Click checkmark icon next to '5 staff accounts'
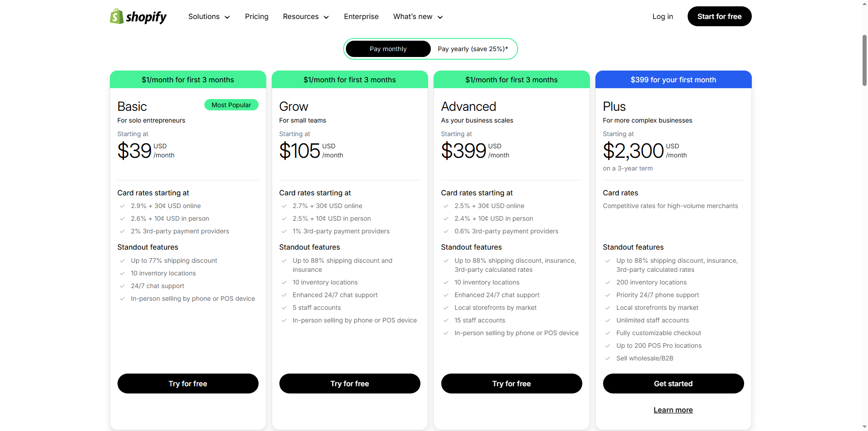The image size is (868, 431). tap(284, 308)
